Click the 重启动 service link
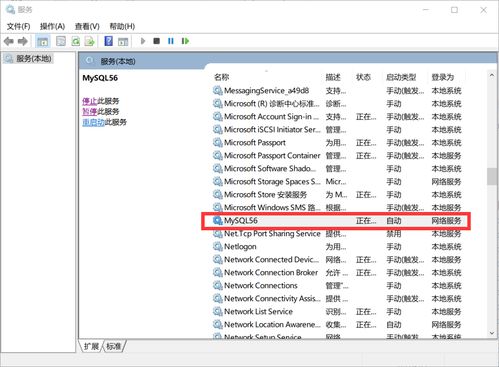Screen dimensions: 499x367 93,122
